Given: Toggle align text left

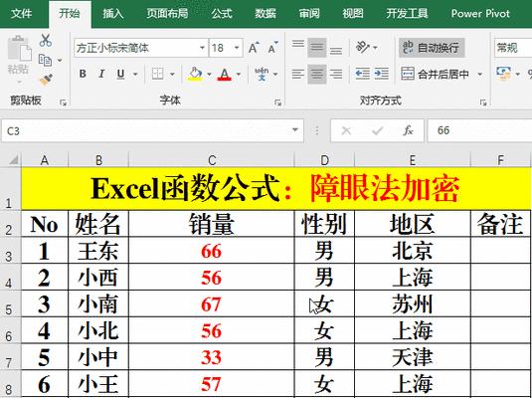Looking at the screenshot, I should point(298,74).
